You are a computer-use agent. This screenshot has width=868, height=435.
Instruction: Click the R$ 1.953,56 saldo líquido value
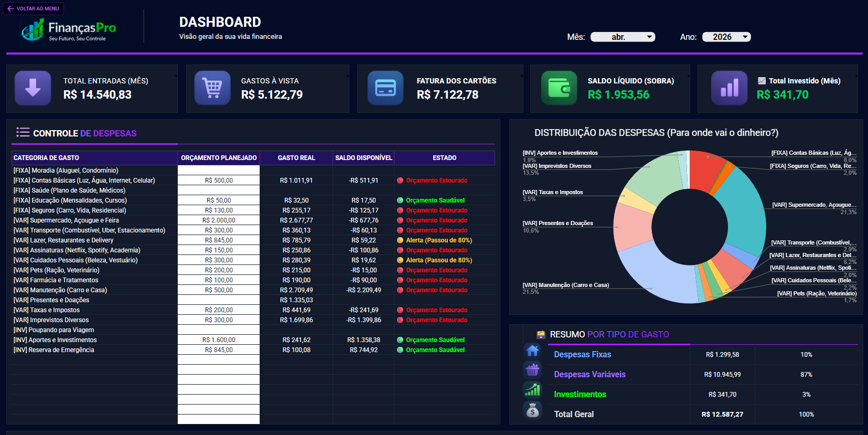coord(618,95)
